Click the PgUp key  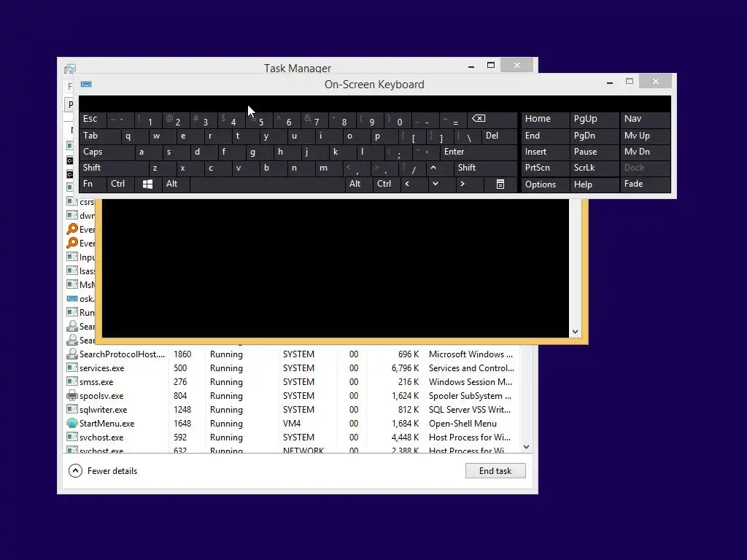point(595,119)
